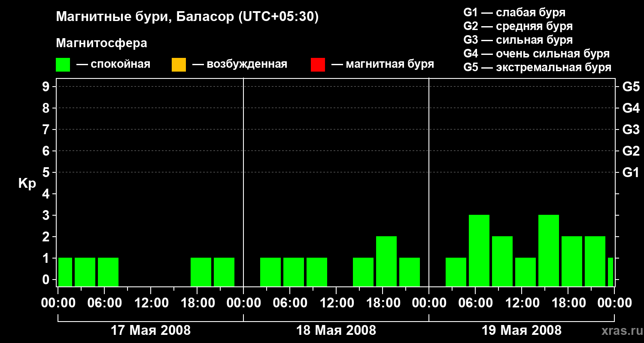Click the Kp 2 bar on 18 May
This screenshot has height=343, width=644.
[386, 262]
